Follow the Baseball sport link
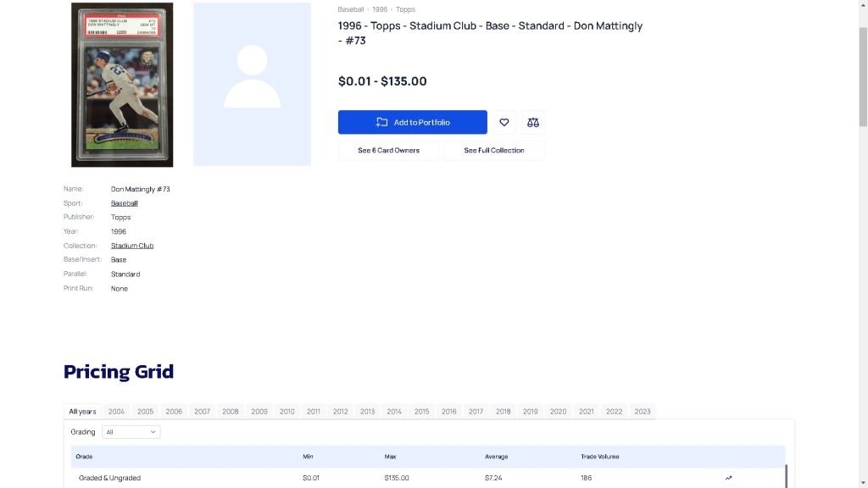 [124, 203]
